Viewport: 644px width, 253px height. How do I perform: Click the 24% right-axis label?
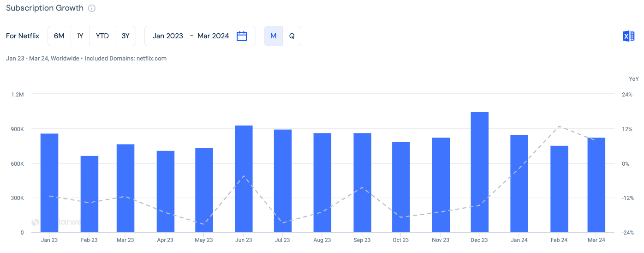pyautogui.click(x=627, y=95)
